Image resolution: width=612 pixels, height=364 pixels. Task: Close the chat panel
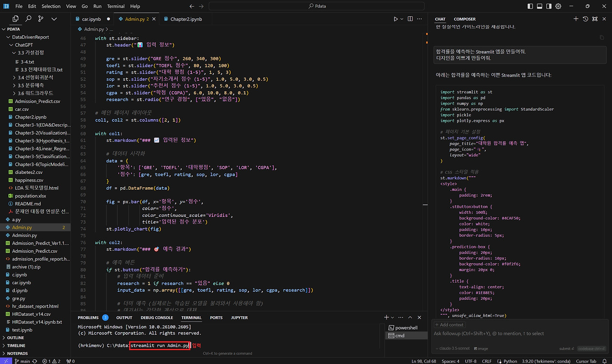click(x=604, y=19)
